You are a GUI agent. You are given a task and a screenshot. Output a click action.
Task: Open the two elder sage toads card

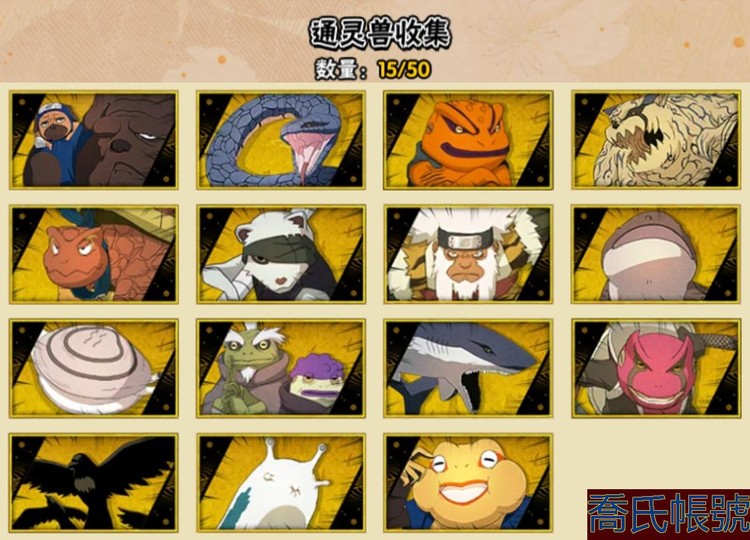coord(281,368)
